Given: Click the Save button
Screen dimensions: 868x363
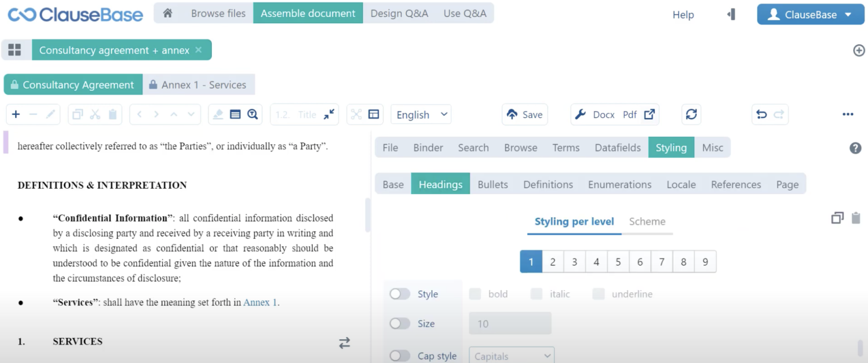Looking at the screenshot, I should [524, 114].
